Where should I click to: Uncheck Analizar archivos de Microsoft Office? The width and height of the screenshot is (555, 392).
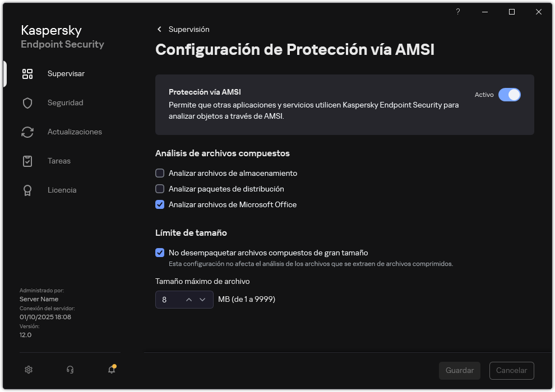pyautogui.click(x=160, y=204)
